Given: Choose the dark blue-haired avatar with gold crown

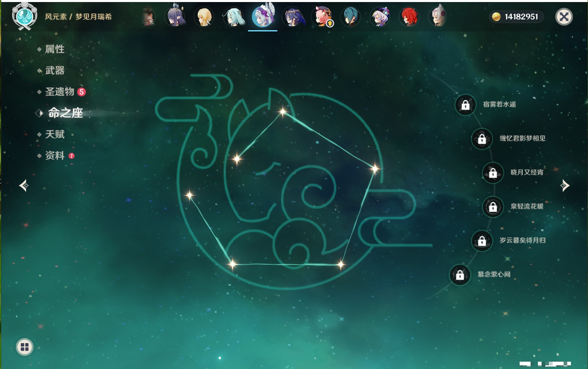Looking at the screenshot, I should point(293,17).
